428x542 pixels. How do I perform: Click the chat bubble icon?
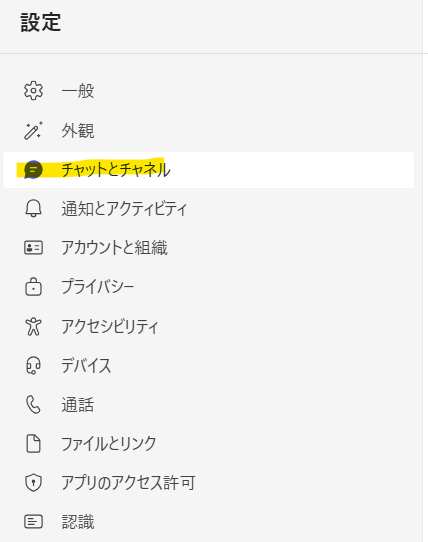click(34, 170)
